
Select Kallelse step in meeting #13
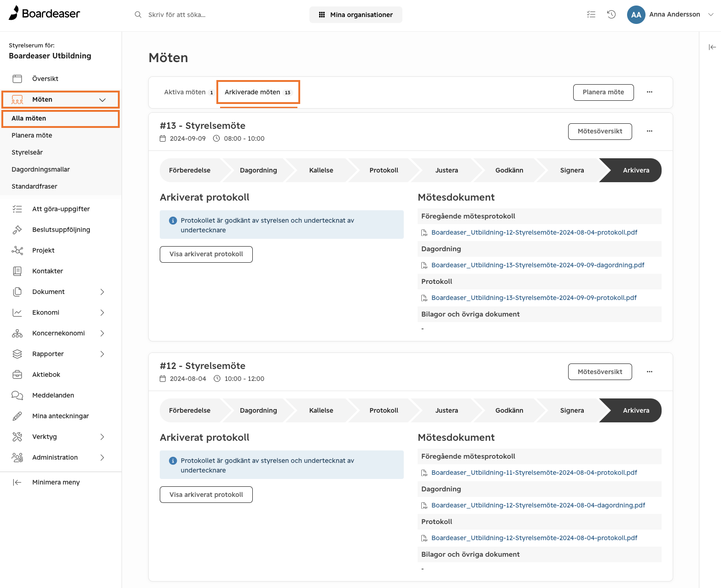pyautogui.click(x=321, y=170)
